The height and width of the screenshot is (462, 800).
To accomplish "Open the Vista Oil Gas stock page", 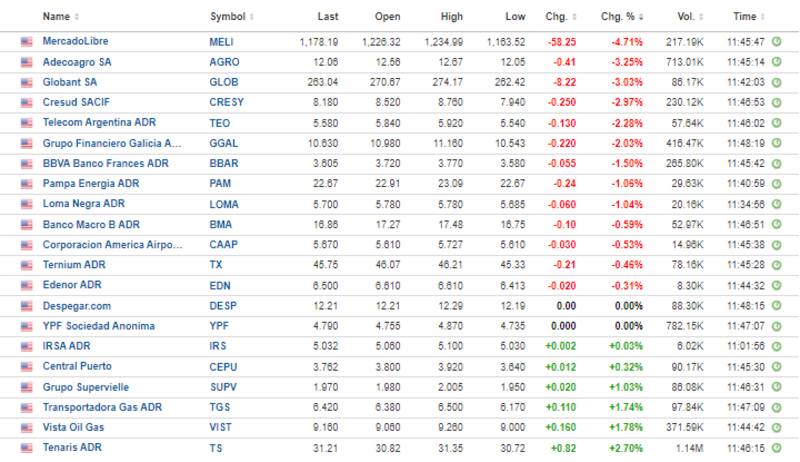I will (x=73, y=427).
